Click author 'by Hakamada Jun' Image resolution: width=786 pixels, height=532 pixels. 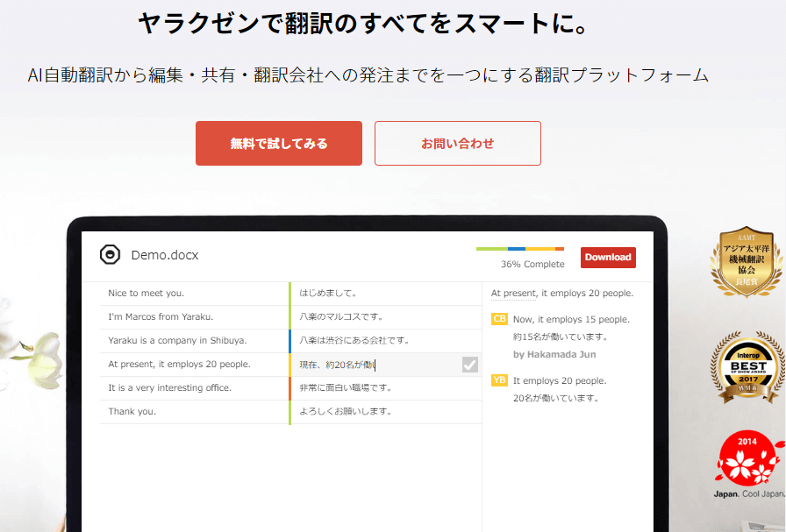point(554,354)
